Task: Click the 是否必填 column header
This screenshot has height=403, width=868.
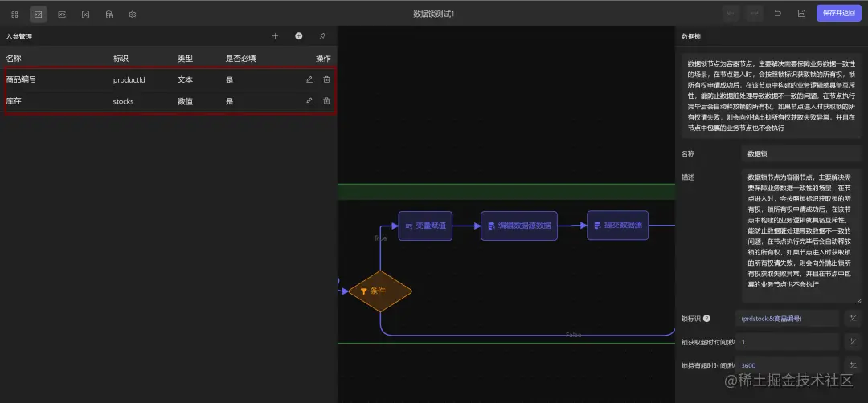Action: pyautogui.click(x=241, y=58)
